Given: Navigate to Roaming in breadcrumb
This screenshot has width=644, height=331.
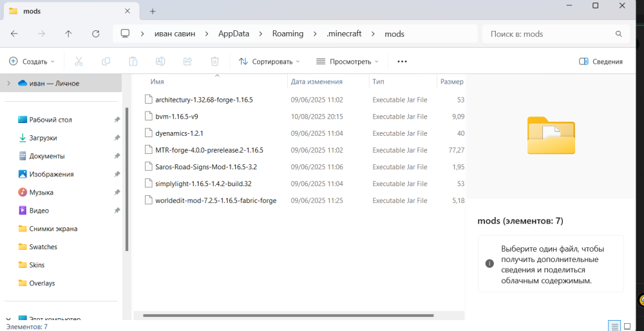Looking at the screenshot, I should [x=288, y=34].
